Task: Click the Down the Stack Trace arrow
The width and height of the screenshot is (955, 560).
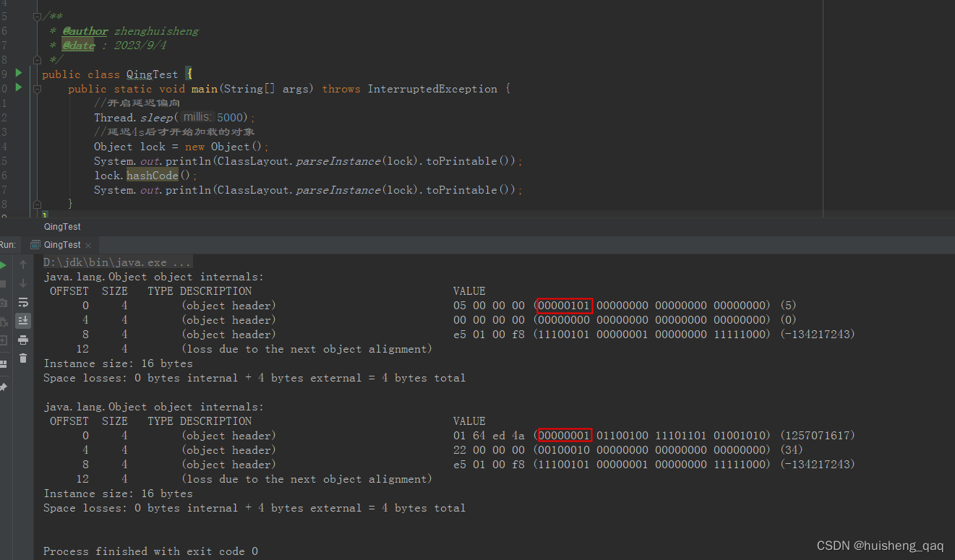Action: tap(23, 283)
